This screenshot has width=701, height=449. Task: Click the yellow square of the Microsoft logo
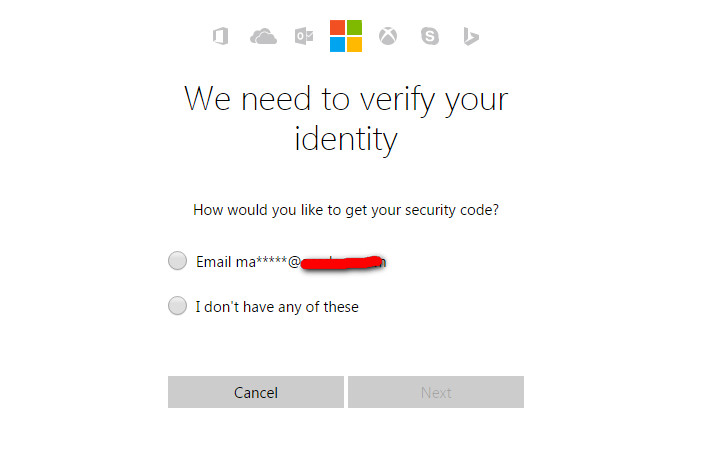click(x=354, y=44)
